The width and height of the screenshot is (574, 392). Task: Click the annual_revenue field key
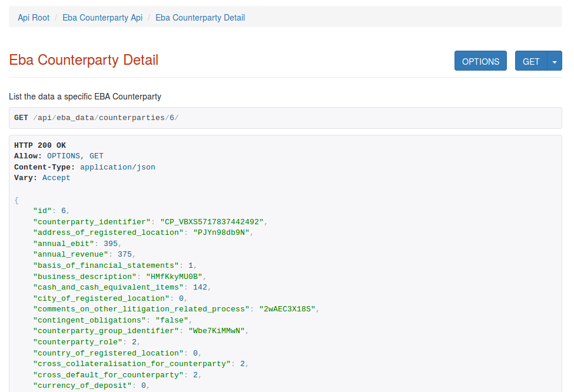pos(71,254)
